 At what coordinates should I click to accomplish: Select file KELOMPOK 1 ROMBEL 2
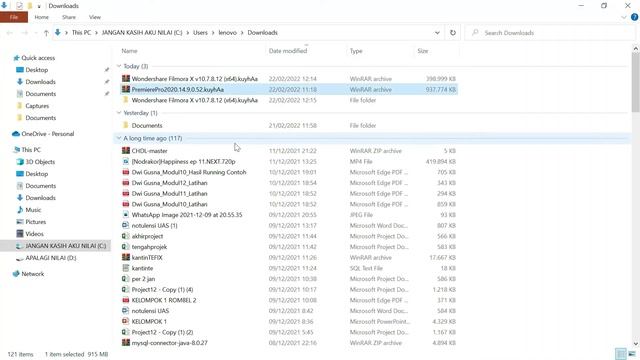point(164,300)
